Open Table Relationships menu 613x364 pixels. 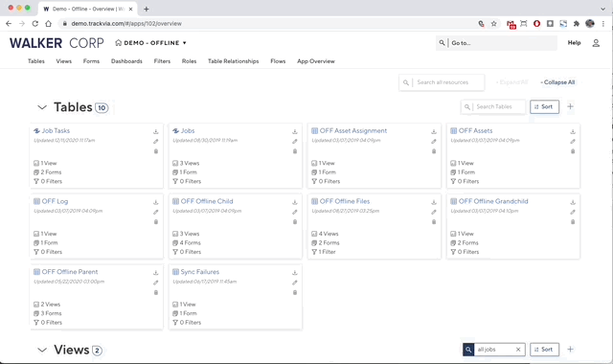(x=234, y=61)
